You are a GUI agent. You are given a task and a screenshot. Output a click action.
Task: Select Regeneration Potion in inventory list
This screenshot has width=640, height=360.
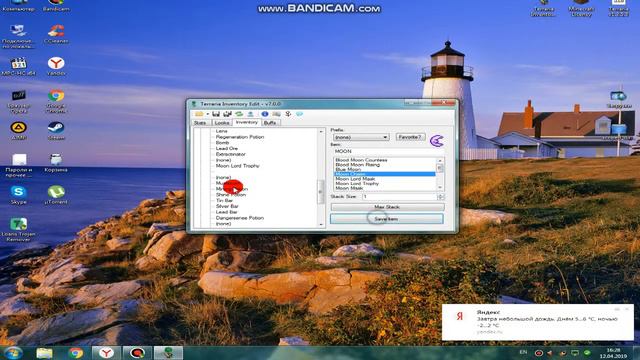tap(240, 137)
